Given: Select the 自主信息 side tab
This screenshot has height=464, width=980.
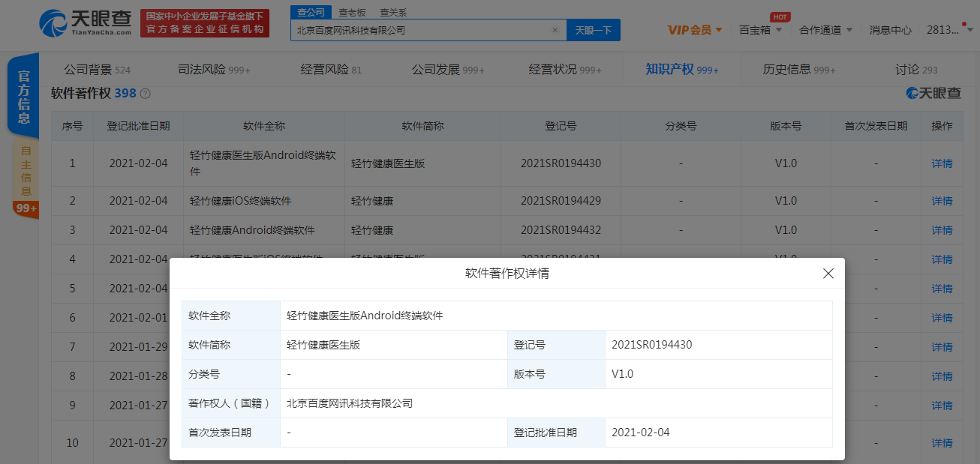Looking at the screenshot, I should click(26, 172).
